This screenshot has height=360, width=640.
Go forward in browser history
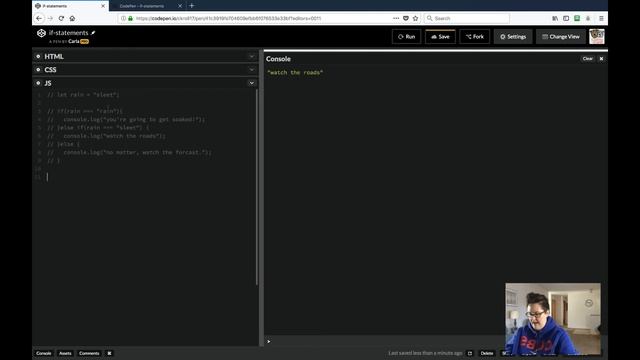tap(50, 18)
